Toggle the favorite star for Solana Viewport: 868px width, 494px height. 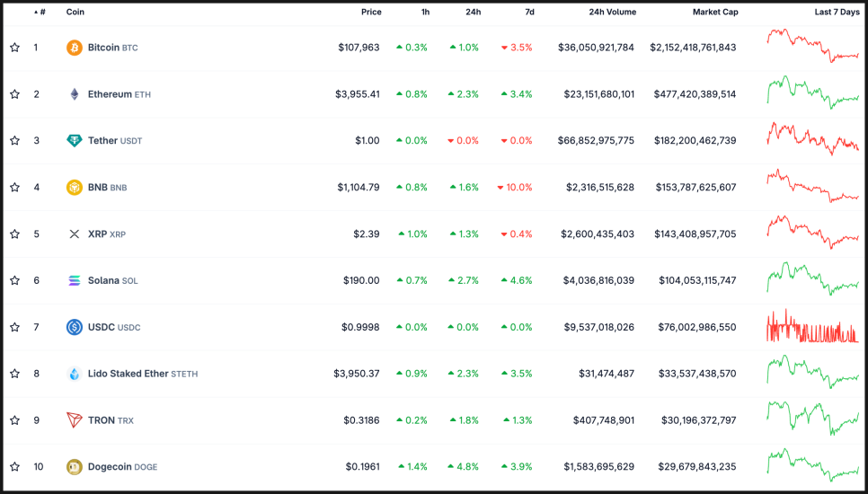[14, 280]
